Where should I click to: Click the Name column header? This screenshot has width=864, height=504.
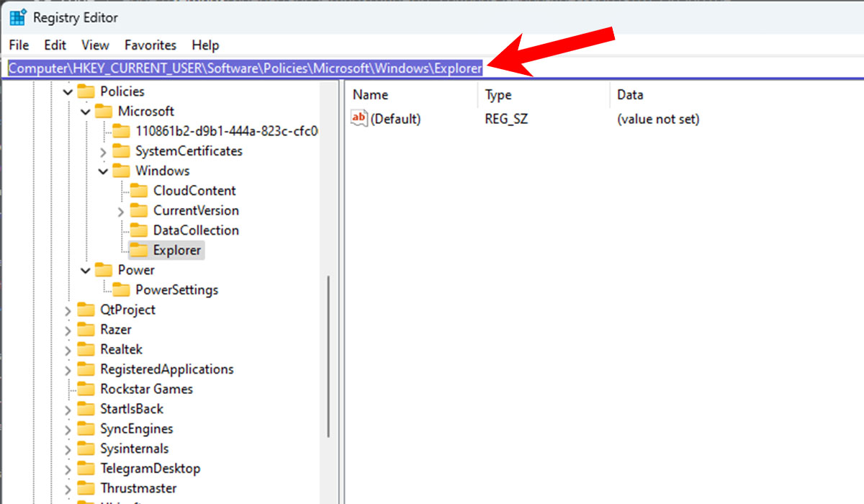[x=371, y=94]
